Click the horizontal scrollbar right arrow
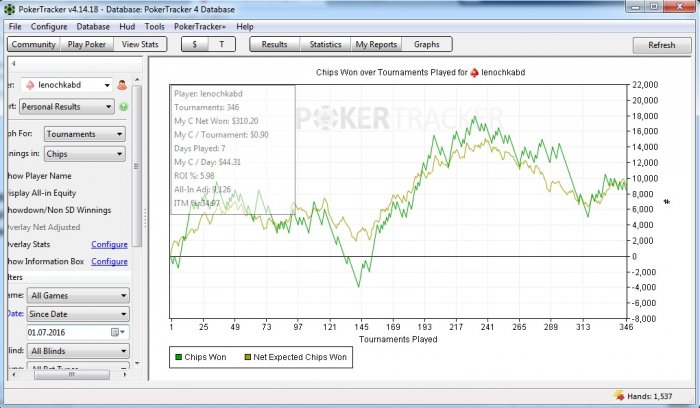 pos(125,375)
